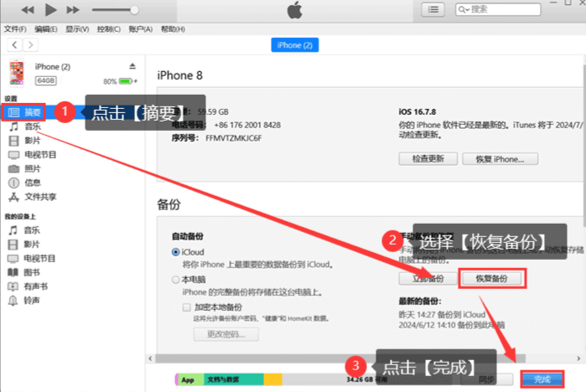Eject the iPhone (2) device
This screenshot has width=586, height=392.
[x=132, y=66]
